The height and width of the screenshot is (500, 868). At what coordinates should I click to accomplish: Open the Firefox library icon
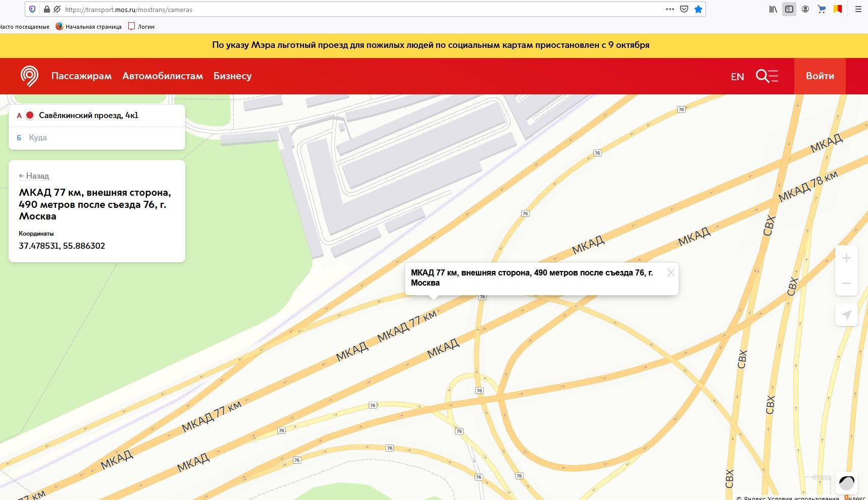click(x=773, y=9)
